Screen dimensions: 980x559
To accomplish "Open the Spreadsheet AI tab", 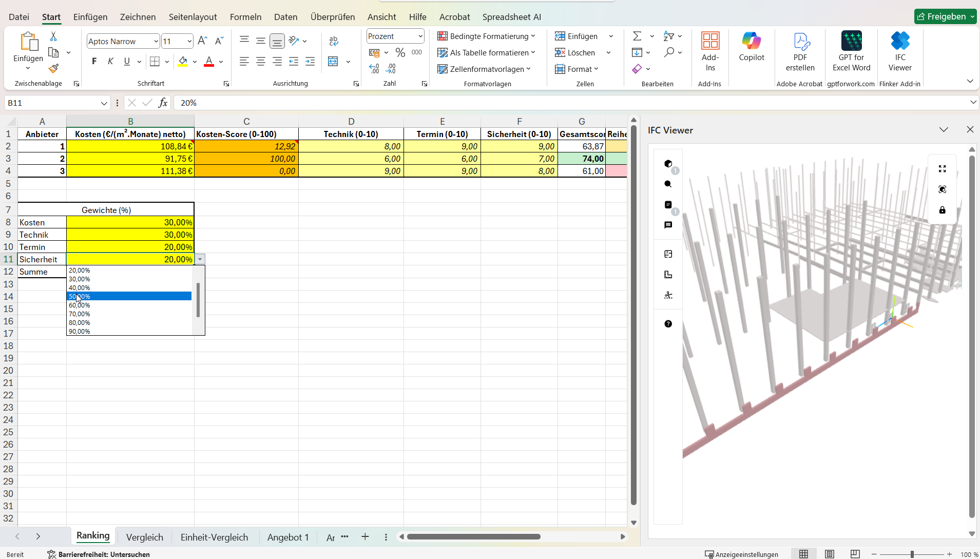I will pos(511,17).
